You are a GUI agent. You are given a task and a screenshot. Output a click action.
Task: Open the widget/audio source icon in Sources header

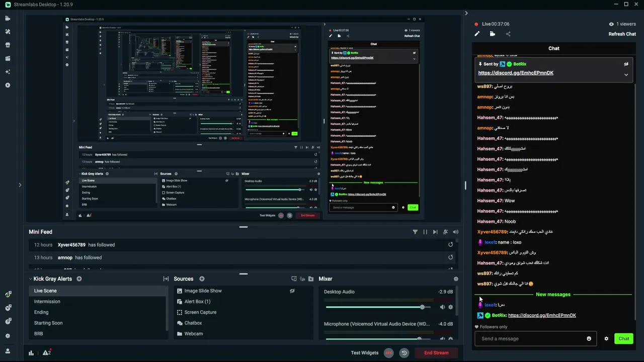(x=302, y=279)
